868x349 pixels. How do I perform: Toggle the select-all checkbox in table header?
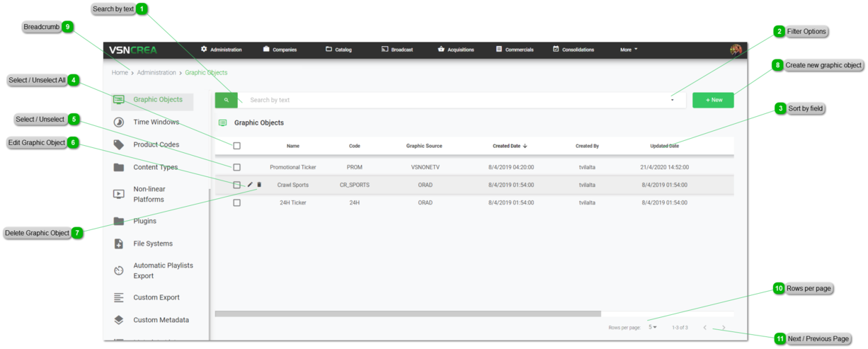[236, 146]
